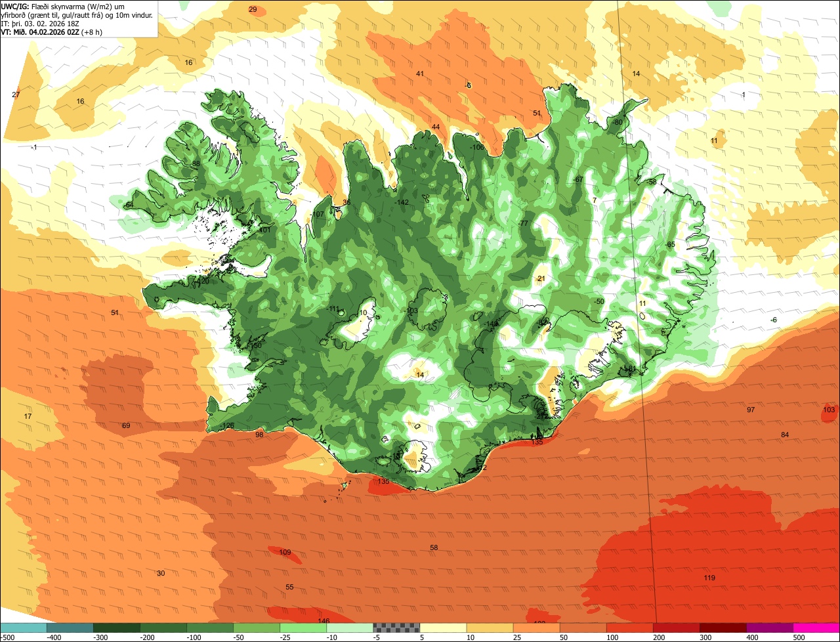This screenshot has width=840, height=642.
Task: Click the legend swatch between 10 and 25
Action: [x=490, y=628]
